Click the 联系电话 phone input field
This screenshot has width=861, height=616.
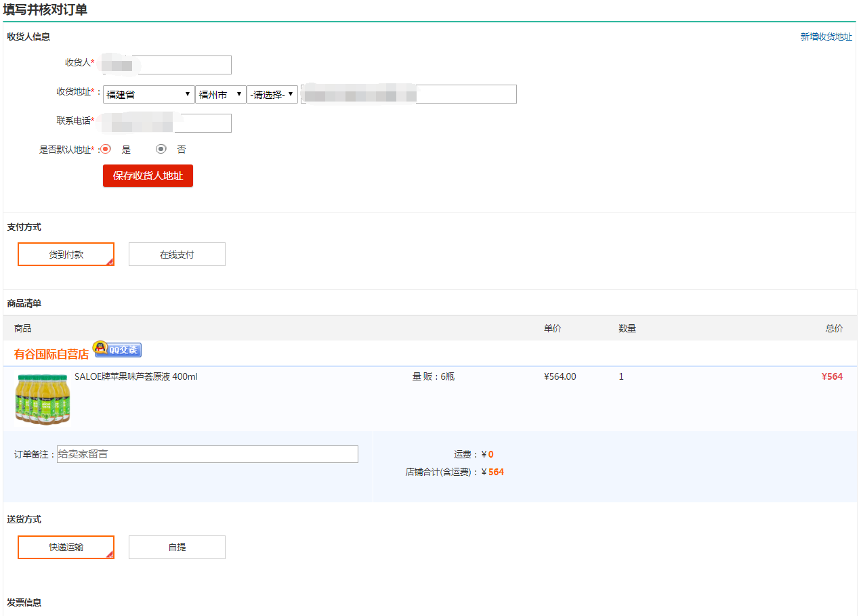[202, 123]
